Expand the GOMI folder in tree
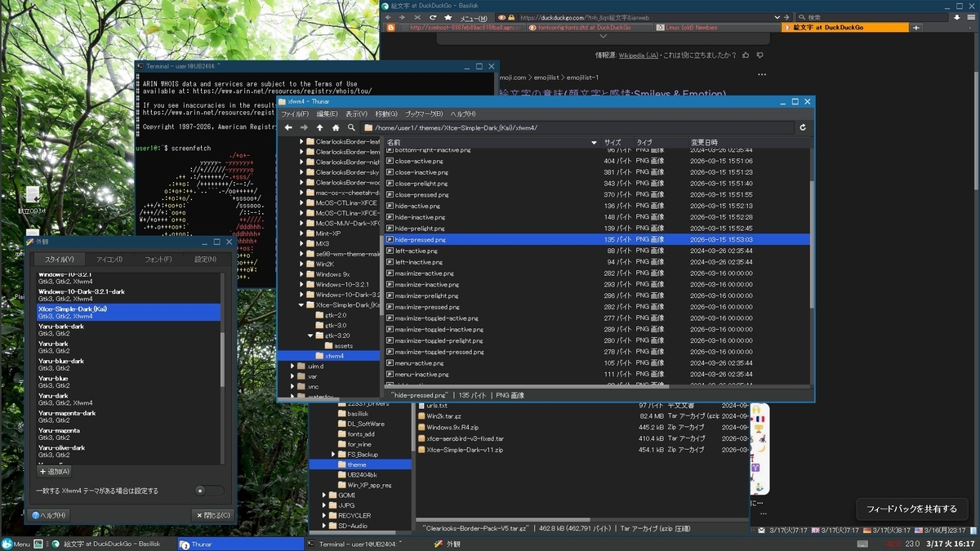The width and height of the screenshot is (980, 551). 323,495
